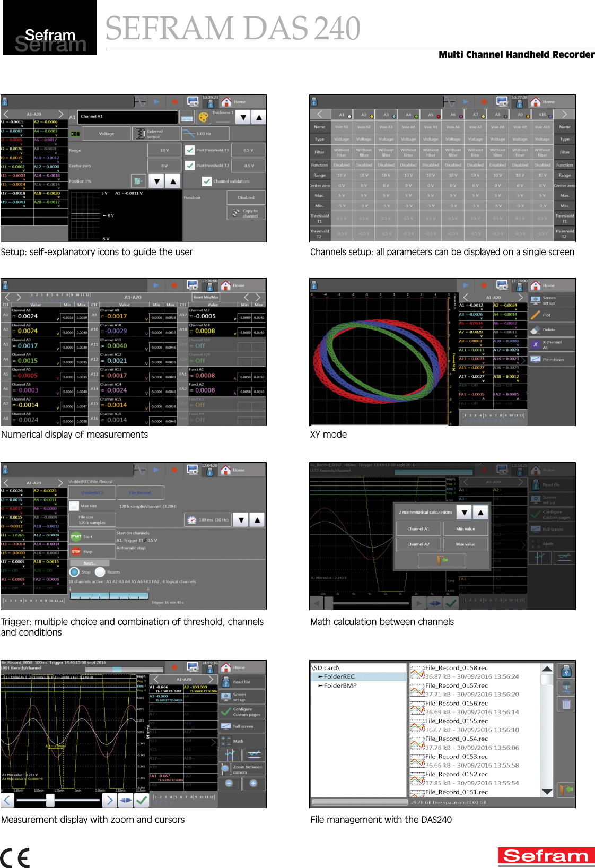Click the zoom in plus icon in Measurement display
This screenshot has width=595, height=868.
[x=253, y=783]
